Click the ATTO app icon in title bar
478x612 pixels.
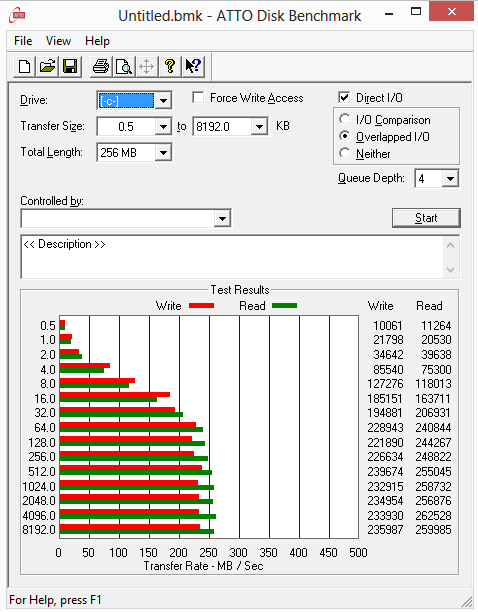(x=18, y=16)
